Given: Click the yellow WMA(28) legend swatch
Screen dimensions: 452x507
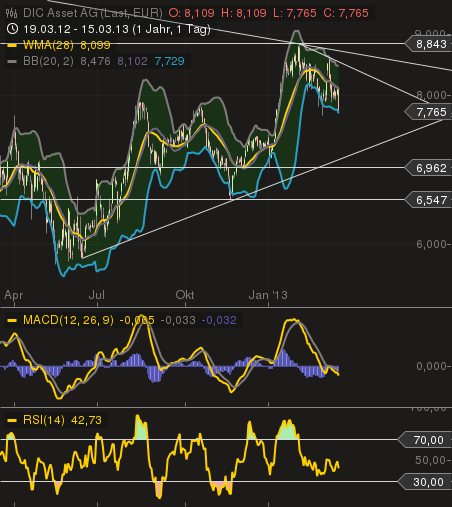Looking at the screenshot, I should click(x=12, y=45).
